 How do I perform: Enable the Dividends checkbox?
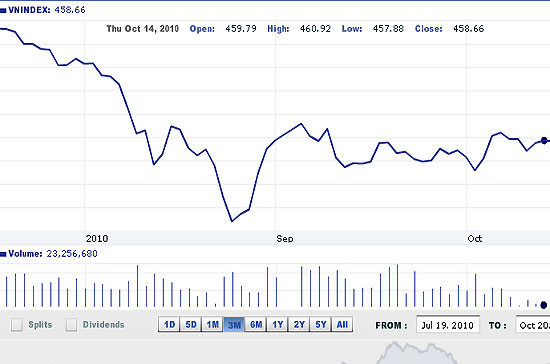coord(71,325)
